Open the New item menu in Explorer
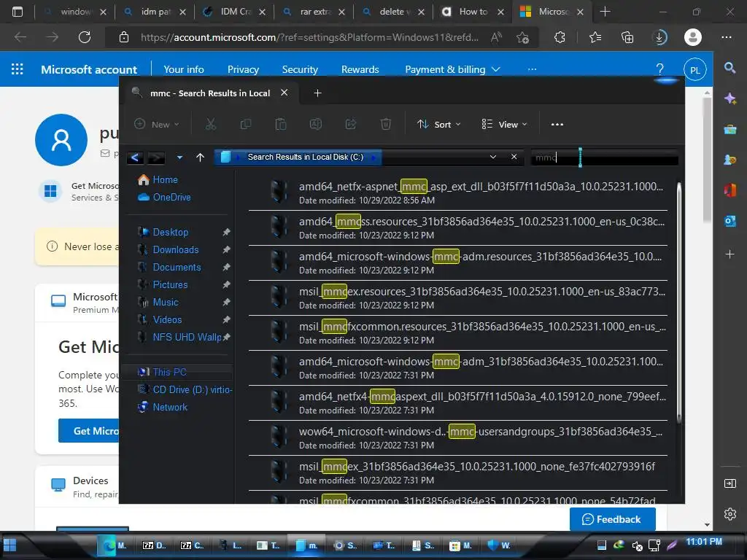747x560 pixels. [156, 124]
